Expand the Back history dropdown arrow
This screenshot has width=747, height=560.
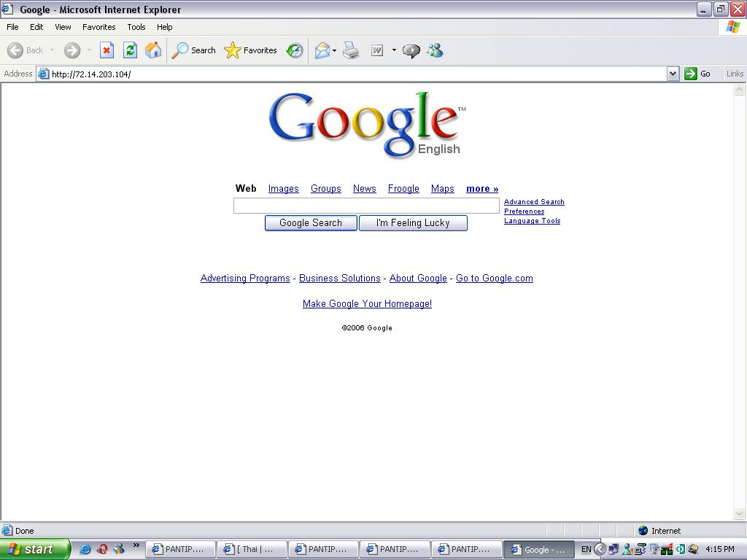click(53, 50)
